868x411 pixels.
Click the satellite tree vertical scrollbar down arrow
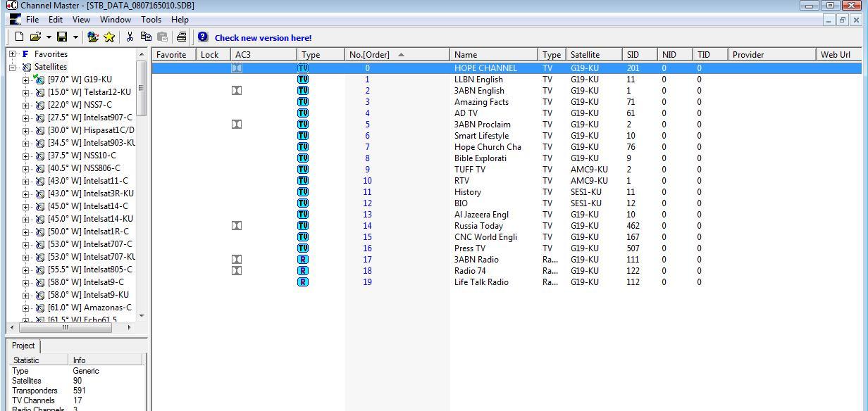142,315
